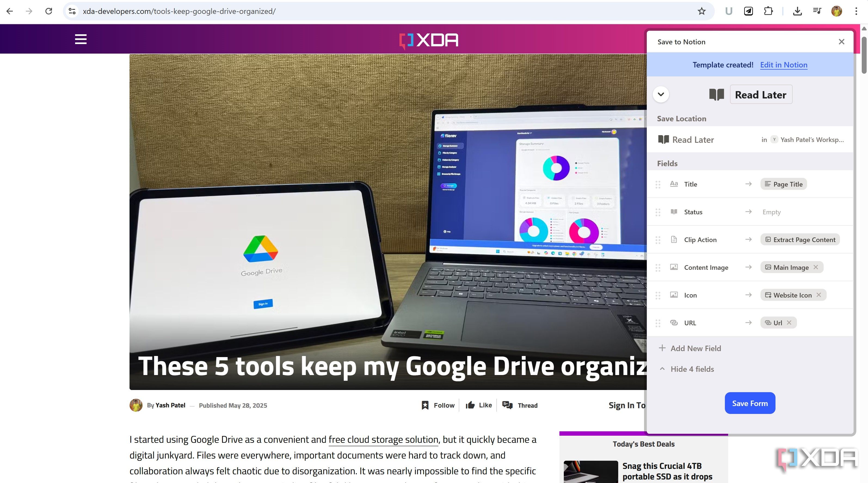Open Crucial 4TB SSD deal thumbnail

pos(590,472)
